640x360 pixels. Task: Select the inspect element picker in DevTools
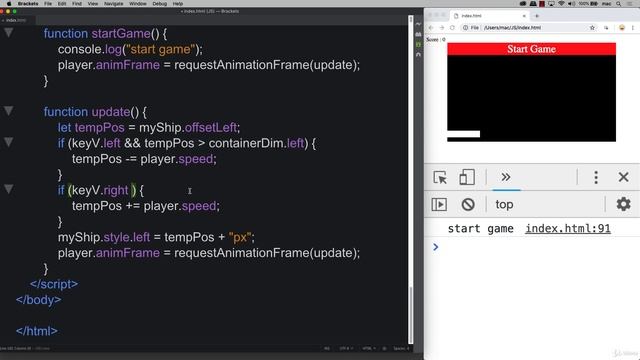pyautogui.click(x=440, y=178)
